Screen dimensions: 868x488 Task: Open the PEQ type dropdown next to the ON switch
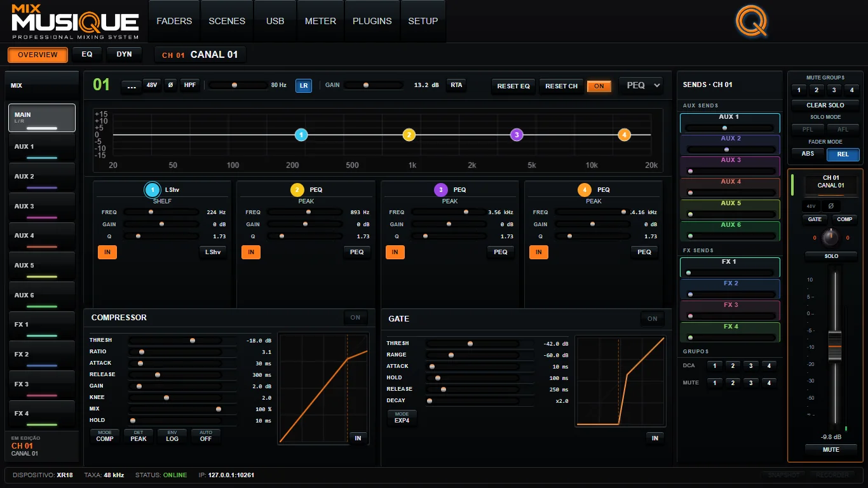pyautogui.click(x=641, y=85)
